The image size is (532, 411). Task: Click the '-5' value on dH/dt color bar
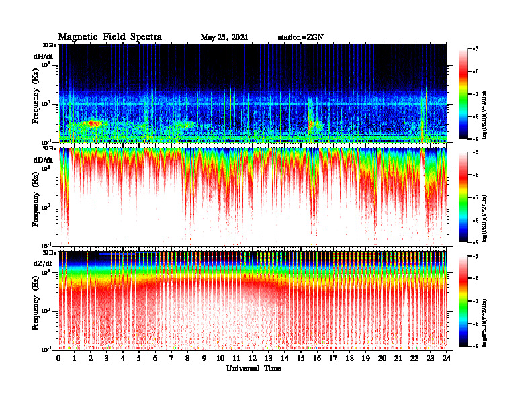475,49
